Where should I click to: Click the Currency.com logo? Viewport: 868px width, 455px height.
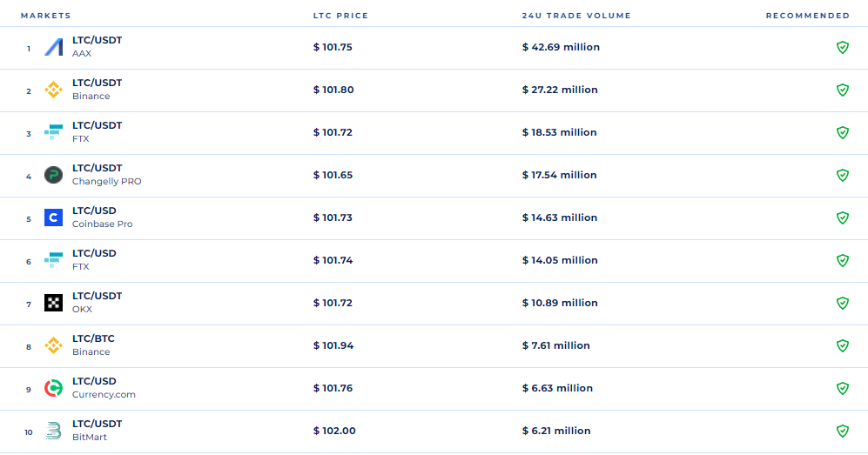(54, 389)
